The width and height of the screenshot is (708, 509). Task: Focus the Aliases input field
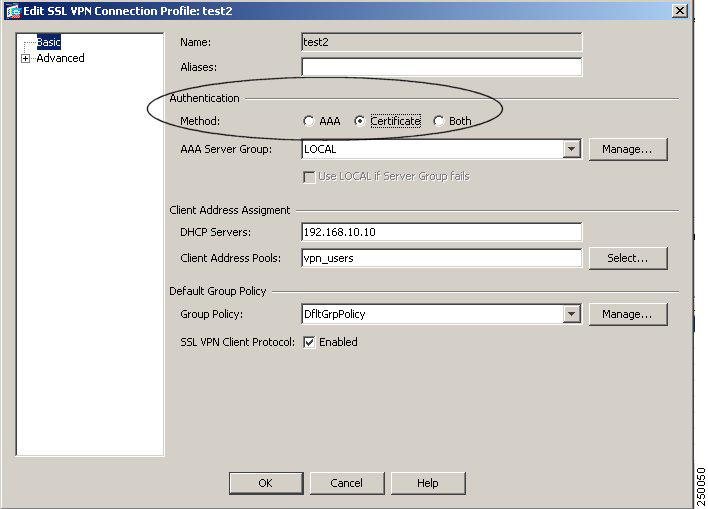click(x=442, y=67)
